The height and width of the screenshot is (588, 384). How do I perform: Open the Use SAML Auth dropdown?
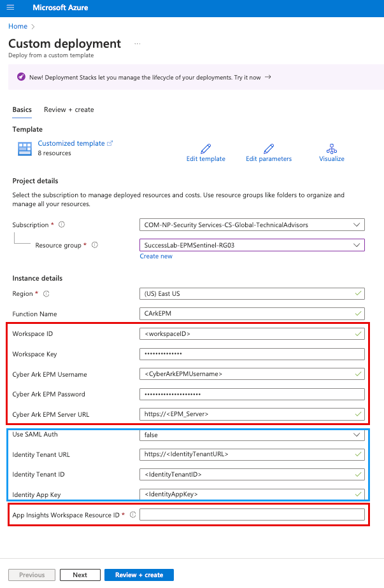[357, 434]
